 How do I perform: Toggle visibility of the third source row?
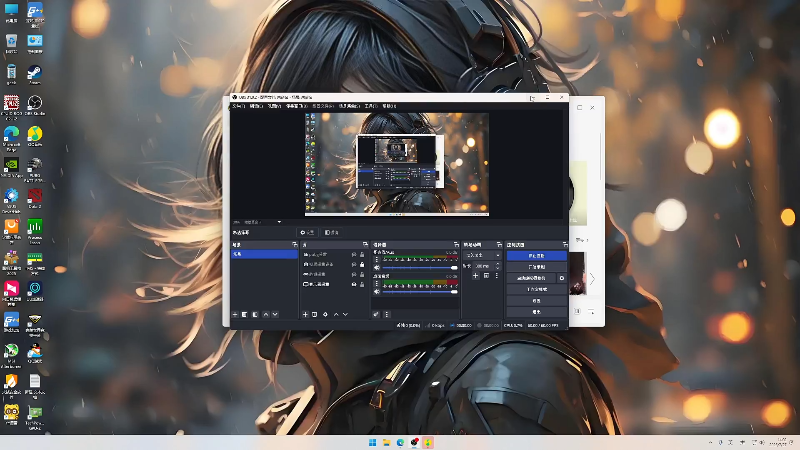pos(354,274)
